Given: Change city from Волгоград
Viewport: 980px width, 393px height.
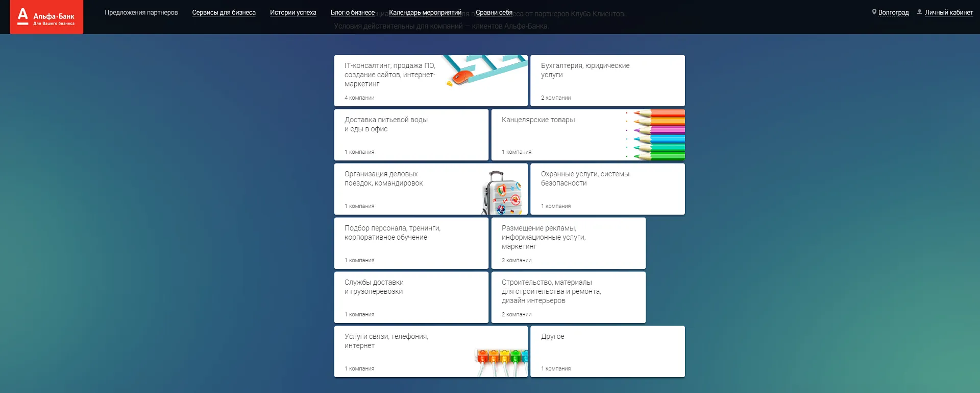Looking at the screenshot, I should [x=893, y=13].
